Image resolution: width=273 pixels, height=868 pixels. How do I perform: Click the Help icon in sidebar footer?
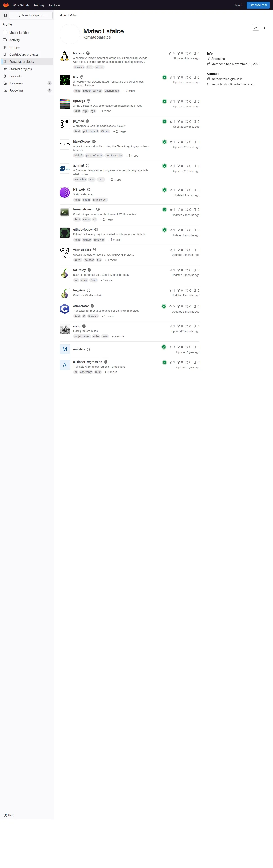click(x=5, y=815)
